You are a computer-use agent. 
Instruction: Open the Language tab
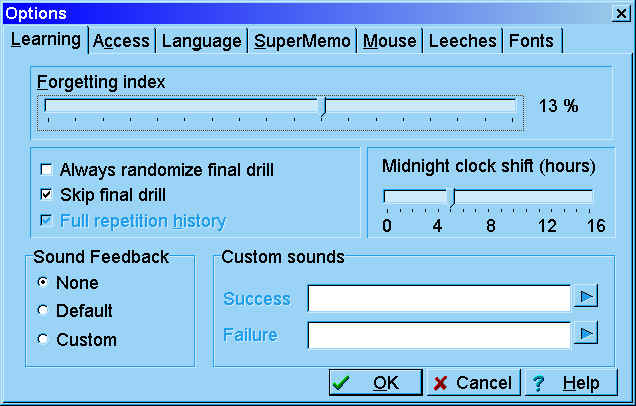[202, 41]
